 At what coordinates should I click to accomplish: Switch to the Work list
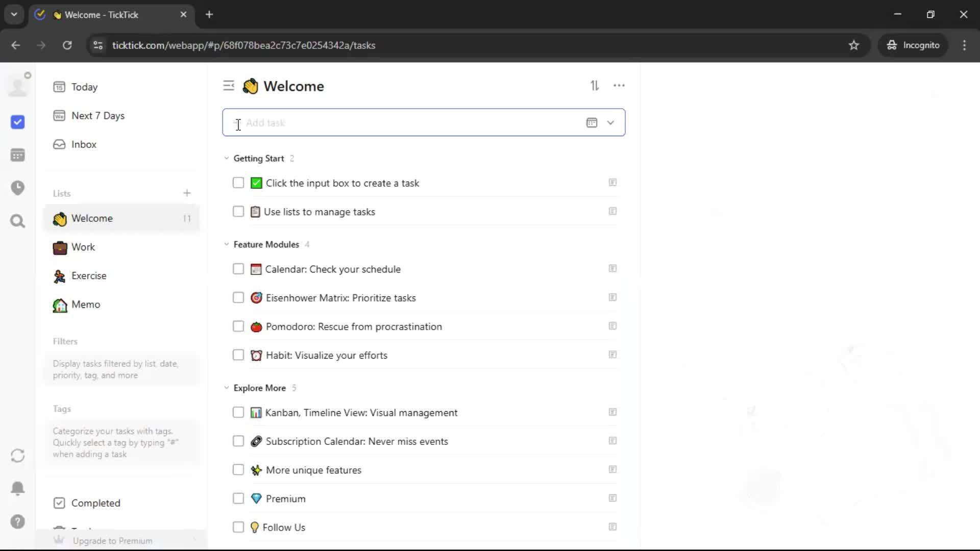[x=83, y=247]
